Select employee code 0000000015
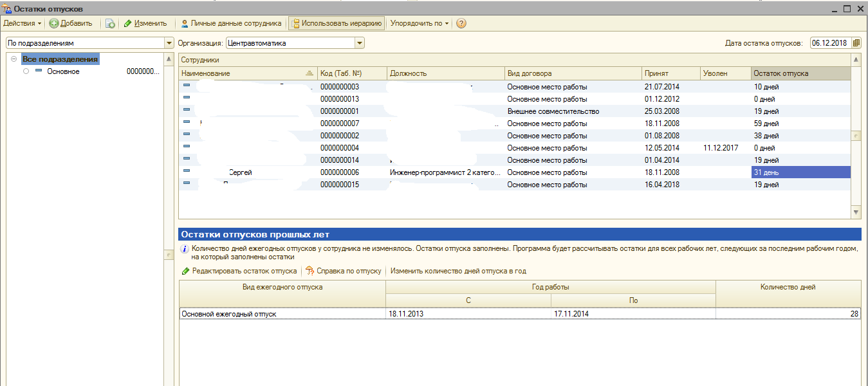Screen dimensions: 868x386 (x=340, y=185)
